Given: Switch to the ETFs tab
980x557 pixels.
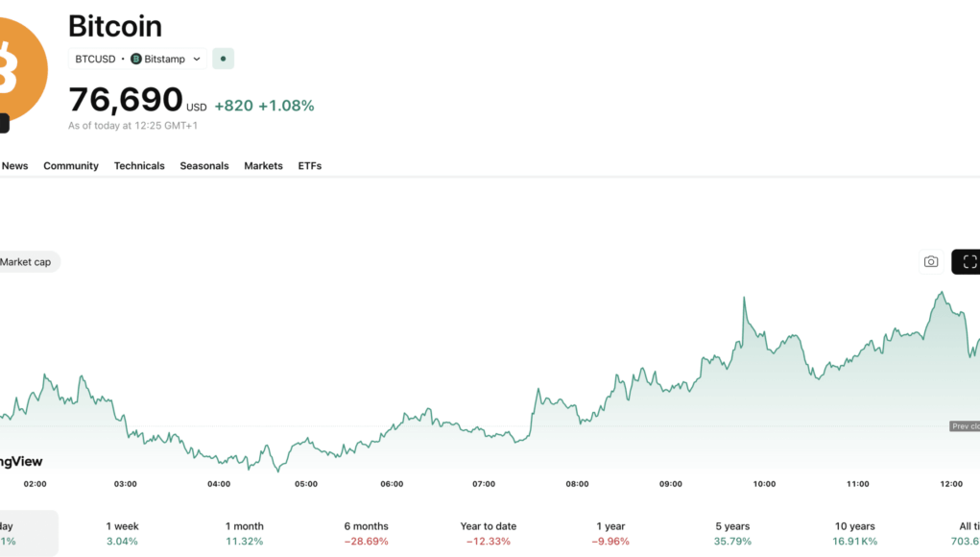Looking at the screenshot, I should point(309,166).
